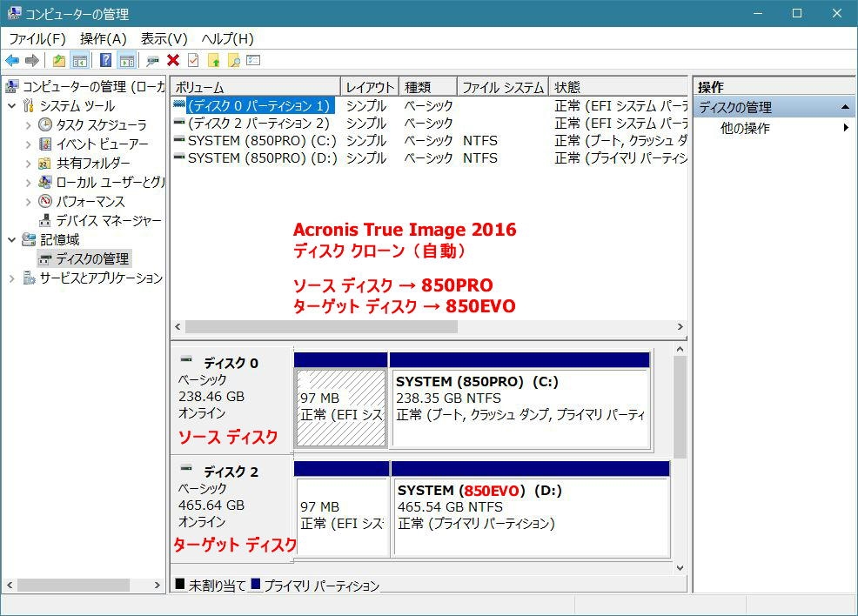Click the Connect disk toolbar icon

coord(152,60)
